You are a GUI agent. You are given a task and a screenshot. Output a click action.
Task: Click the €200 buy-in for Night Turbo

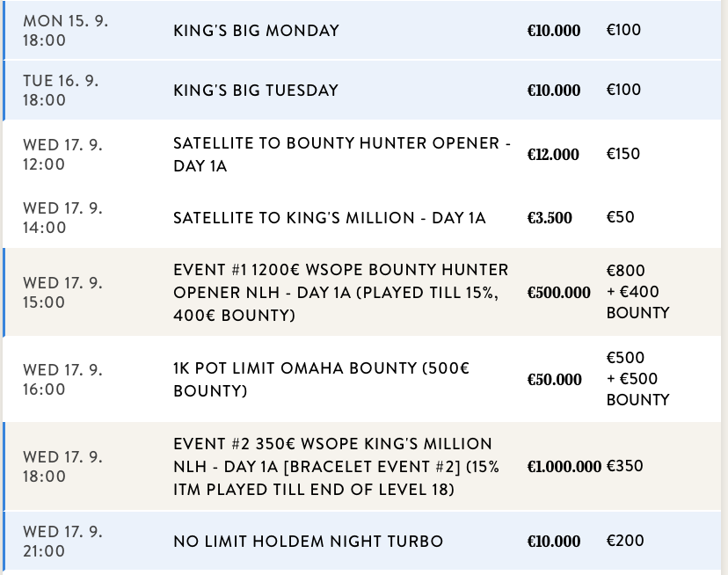[x=624, y=541]
